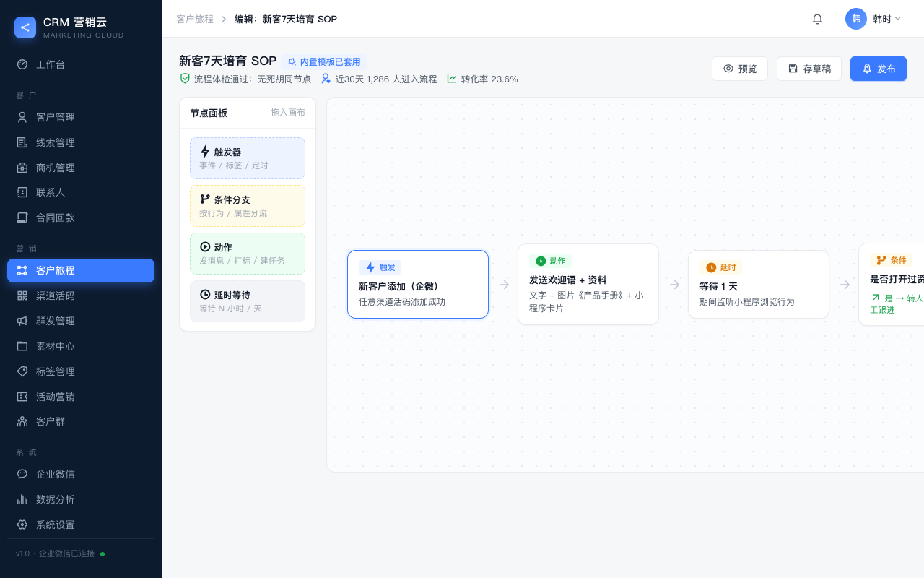924x578 pixels.
Task: Select the 延时等待 palette node
Action: [248, 301]
